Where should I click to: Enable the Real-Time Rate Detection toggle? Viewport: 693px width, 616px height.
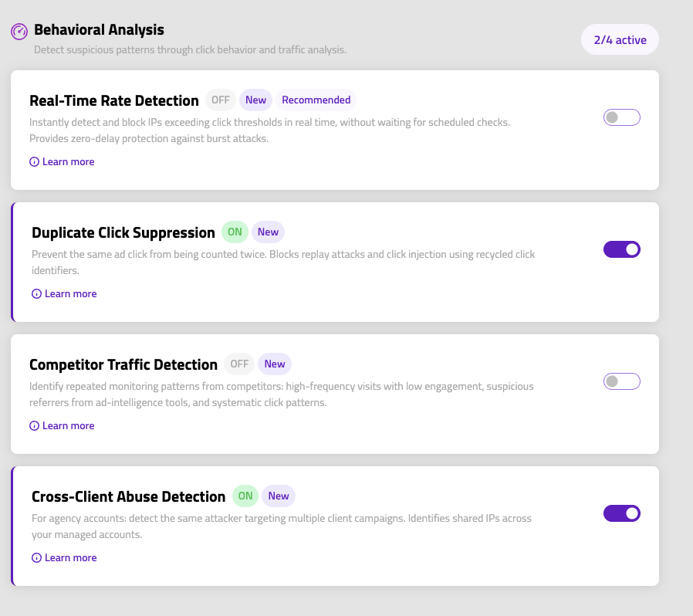tap(621, 117)
